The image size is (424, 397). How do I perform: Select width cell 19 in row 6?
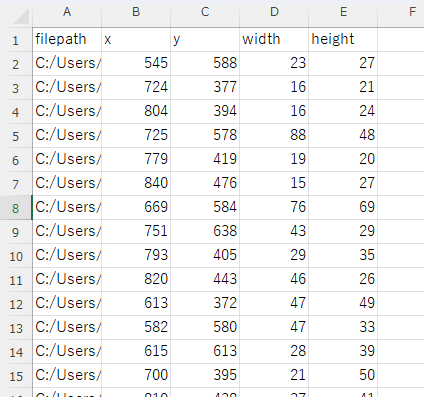(274, 160)
